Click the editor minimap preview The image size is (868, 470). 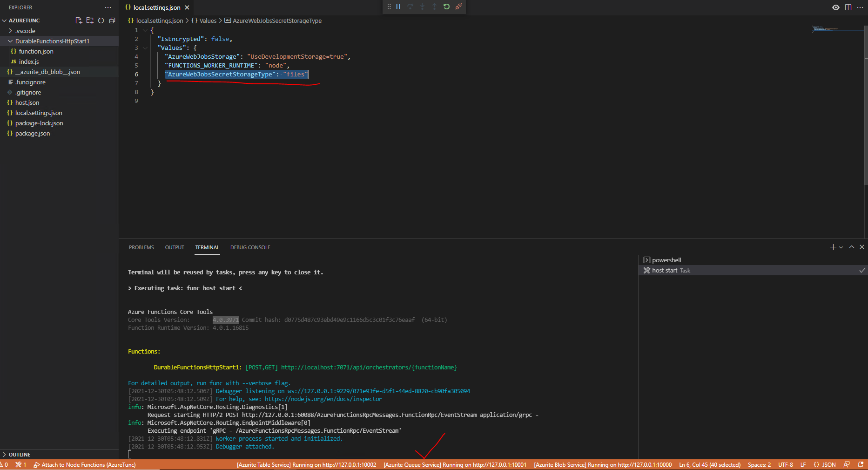838,29
